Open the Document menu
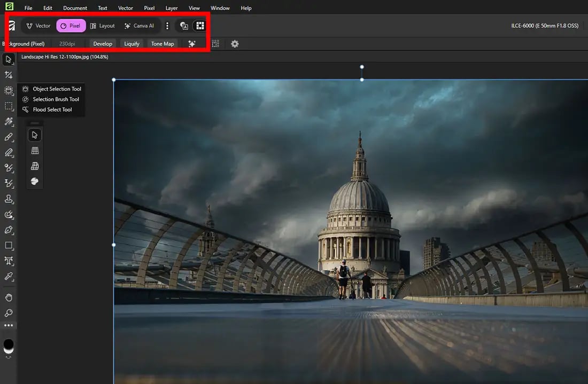588x384 pixels. point(75,8)
